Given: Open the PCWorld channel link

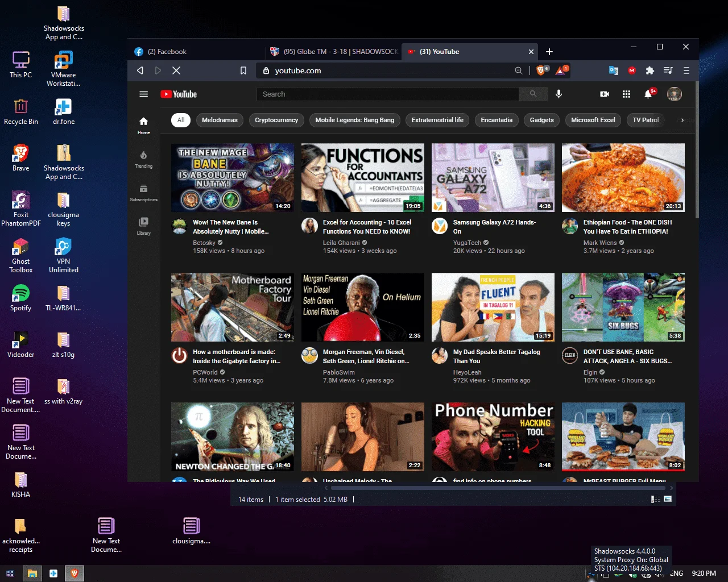Looking at the screenshot, I should coord(205,372).
